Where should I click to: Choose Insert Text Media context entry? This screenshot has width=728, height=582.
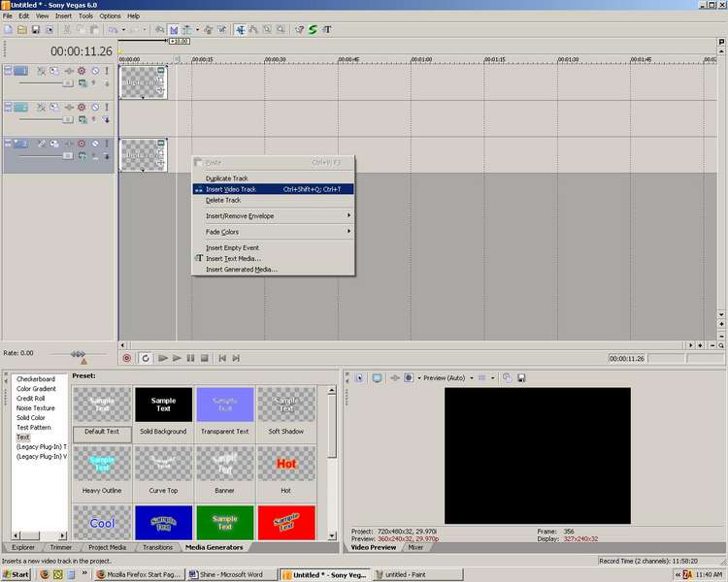point(273,259)
